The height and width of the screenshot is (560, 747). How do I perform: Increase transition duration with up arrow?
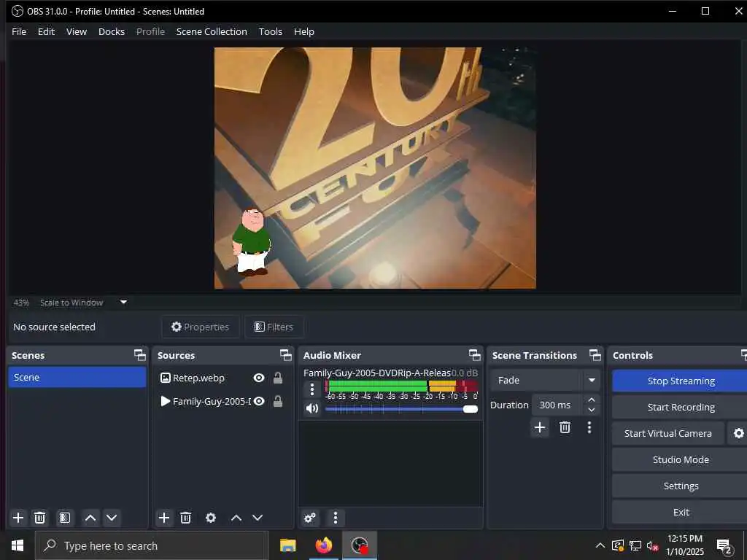pyautogui.click(x=592, y=400)
